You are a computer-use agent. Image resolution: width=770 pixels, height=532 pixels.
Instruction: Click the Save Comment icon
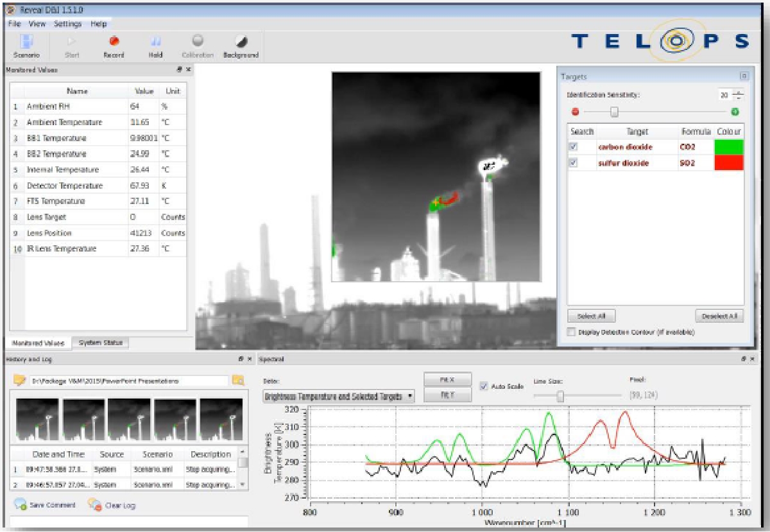[20, 505]
